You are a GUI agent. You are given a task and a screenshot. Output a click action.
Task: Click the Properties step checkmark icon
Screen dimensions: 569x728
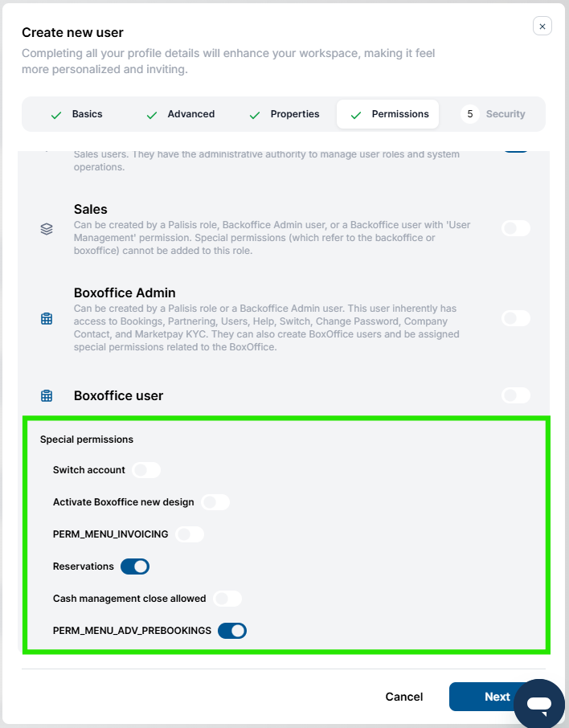pyautogui.click(x=255, y=115)
